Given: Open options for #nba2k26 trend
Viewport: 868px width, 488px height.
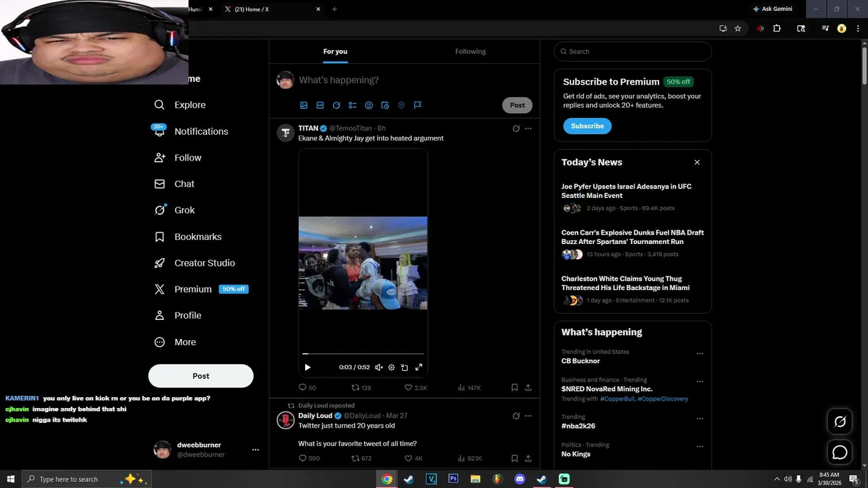Looking at the screenshot, I should tap(700, 419).
